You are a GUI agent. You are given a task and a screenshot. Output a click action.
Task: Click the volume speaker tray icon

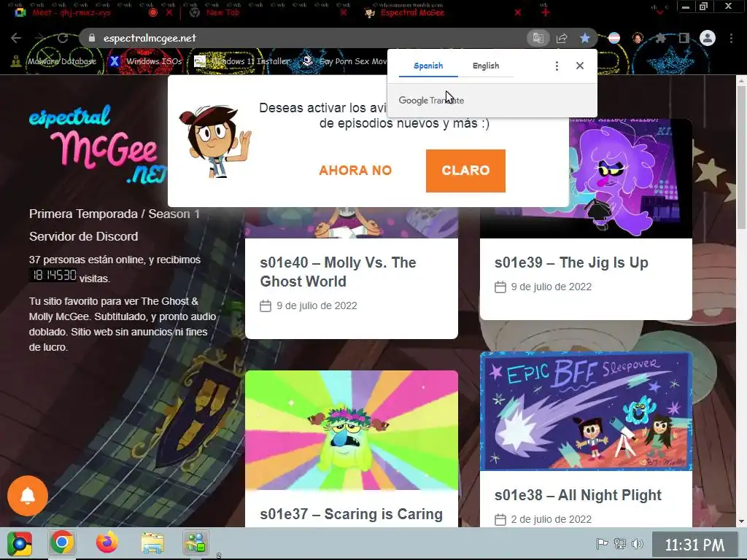point(637,543)
